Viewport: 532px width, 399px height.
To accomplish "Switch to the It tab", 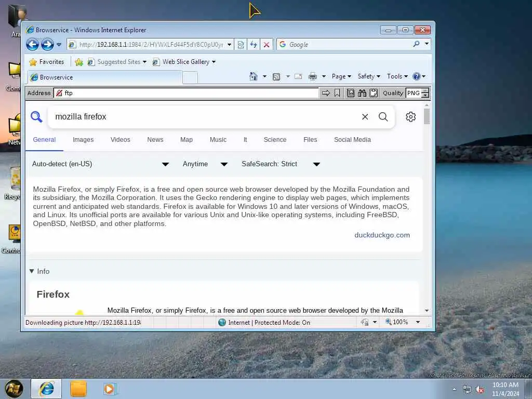I will point(245,140).
